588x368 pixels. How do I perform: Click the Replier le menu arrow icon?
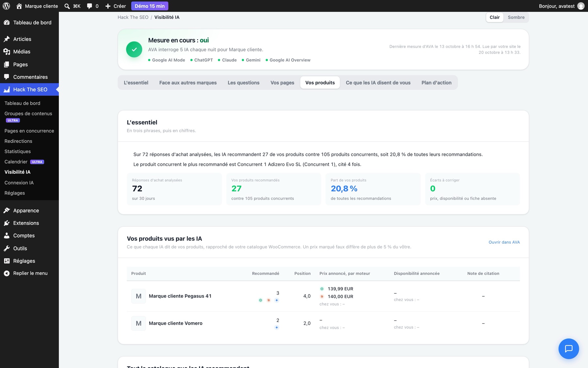coord(7,273)
